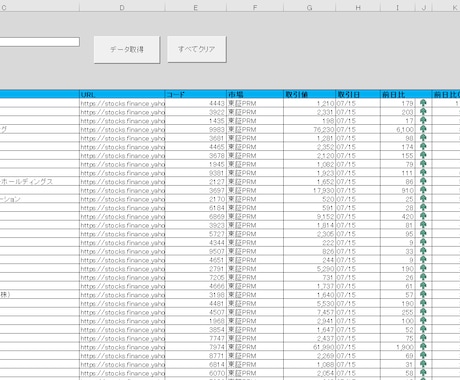The width and height of the screenshot is (460, 380).
Task: Open the stocks.finance URL in code 7974 row
Action: [122, 347]
